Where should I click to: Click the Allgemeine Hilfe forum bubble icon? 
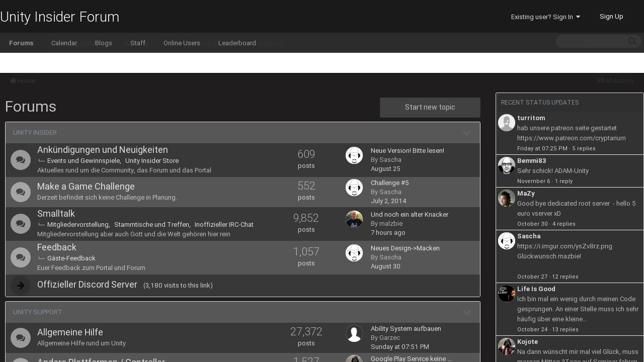[21, 338]
